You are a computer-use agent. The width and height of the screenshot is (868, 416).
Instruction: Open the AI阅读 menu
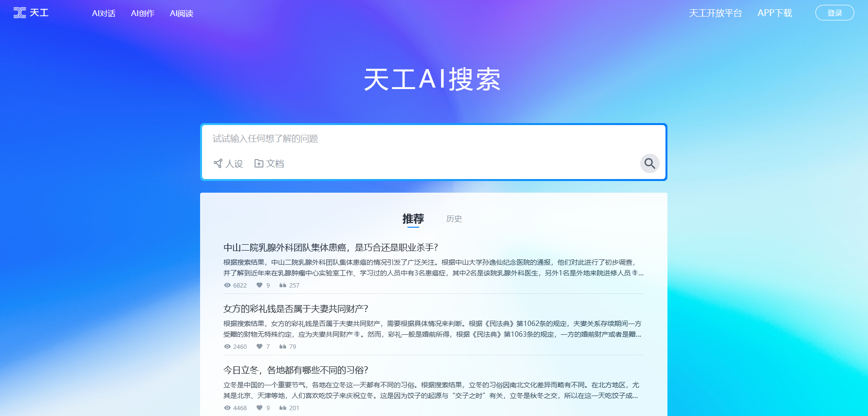coord(182,14)
